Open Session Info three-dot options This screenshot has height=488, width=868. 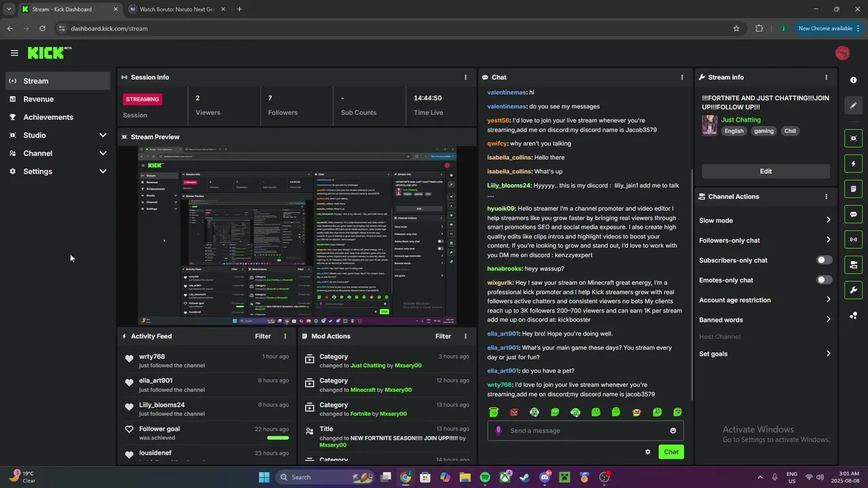(465, 77)
